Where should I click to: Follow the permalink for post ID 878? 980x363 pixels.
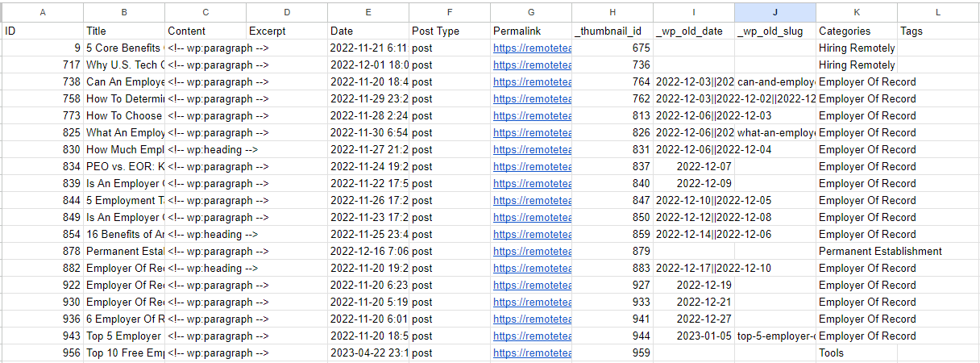click(532, 252)
